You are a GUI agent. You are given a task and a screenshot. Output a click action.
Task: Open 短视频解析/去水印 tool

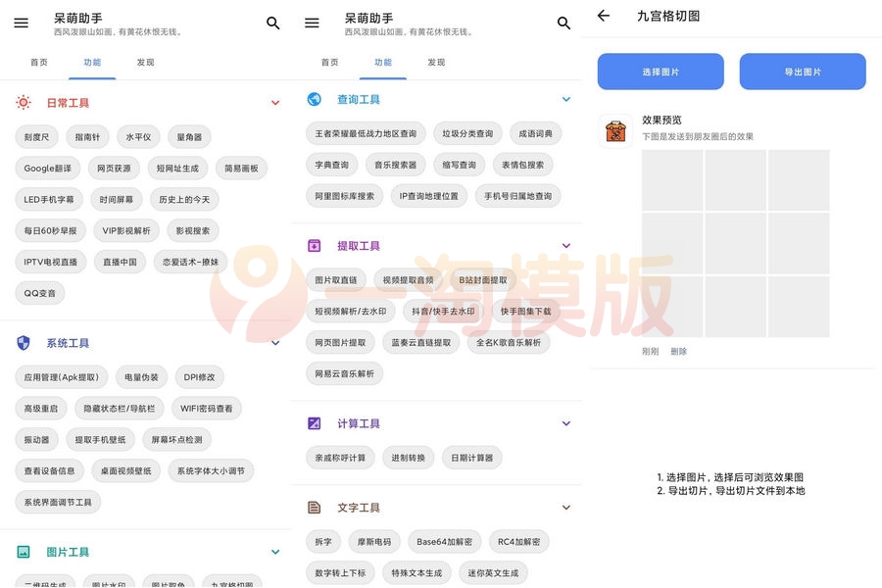351,312
